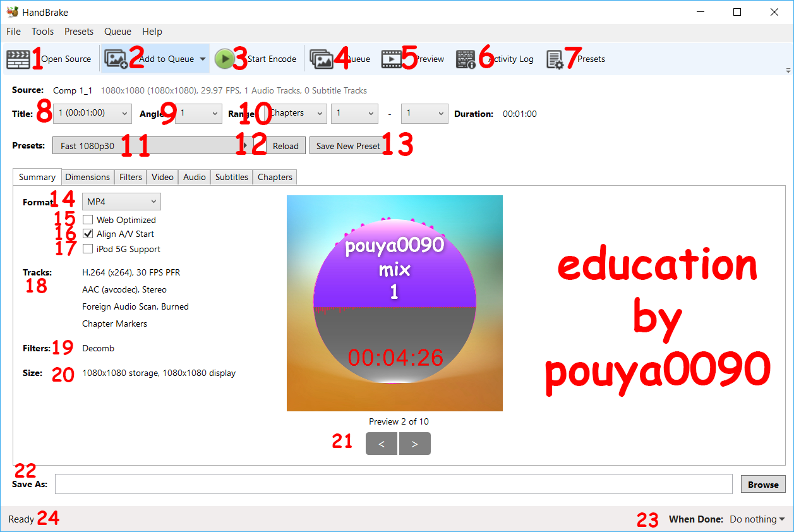Open the Queue via its pictures icon

click(x=322, y=59)
